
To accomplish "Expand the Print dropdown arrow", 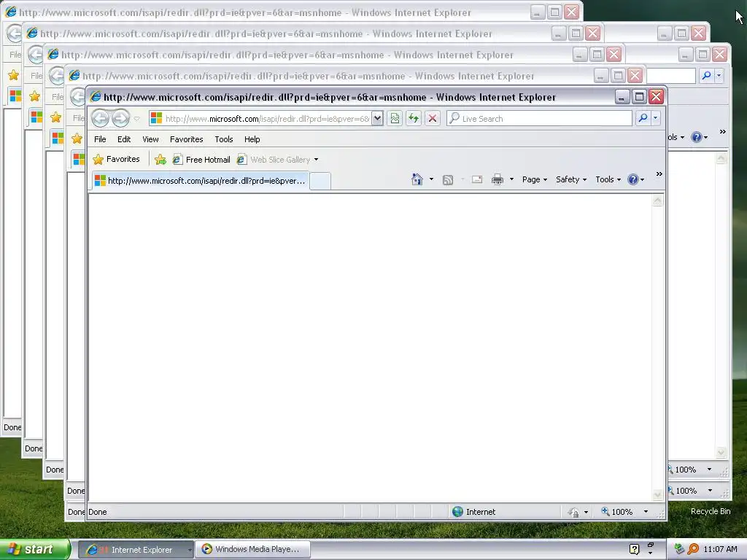I will pyautogui.click(x=511, y=179).
